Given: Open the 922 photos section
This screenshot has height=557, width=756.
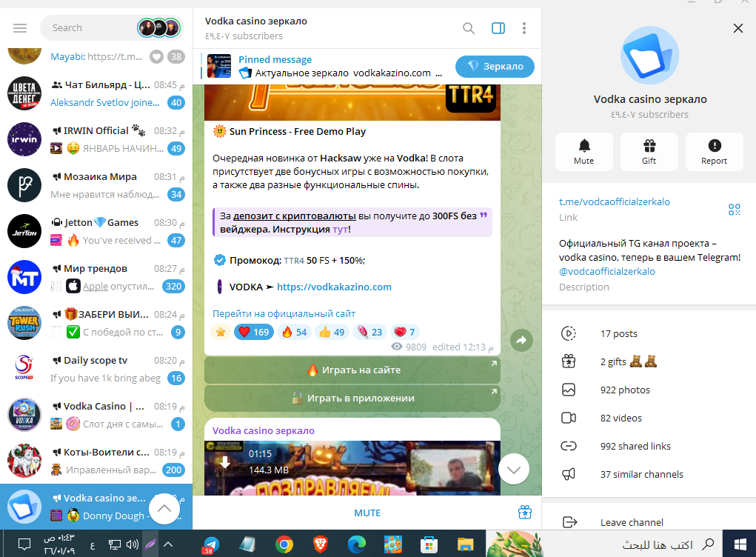Looking at the screenshot, I should pyautogui.click(x=649, y=390).
